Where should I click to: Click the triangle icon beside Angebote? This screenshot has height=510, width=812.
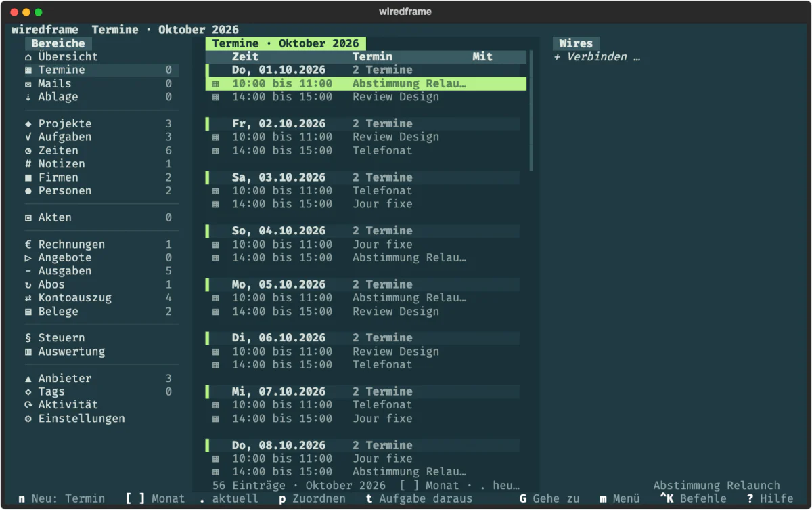(x=28, y=258)
